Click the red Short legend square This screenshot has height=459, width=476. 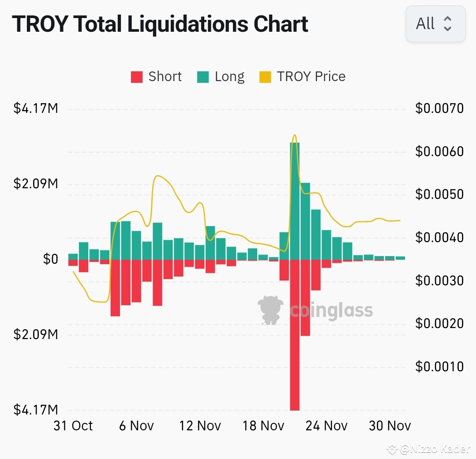click(x=136, y=76)
